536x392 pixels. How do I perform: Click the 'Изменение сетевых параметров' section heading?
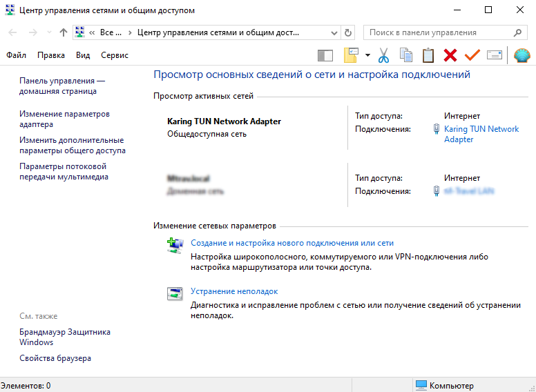click(215, 226)
